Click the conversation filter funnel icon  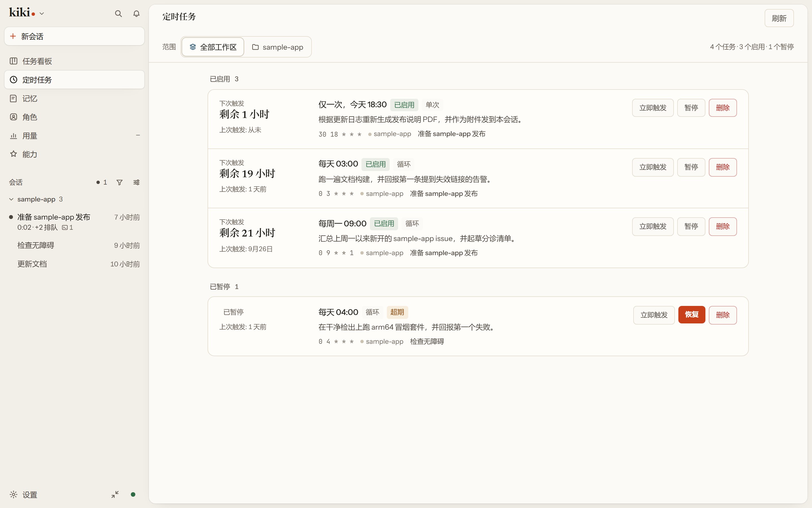(x=120, y=182)
